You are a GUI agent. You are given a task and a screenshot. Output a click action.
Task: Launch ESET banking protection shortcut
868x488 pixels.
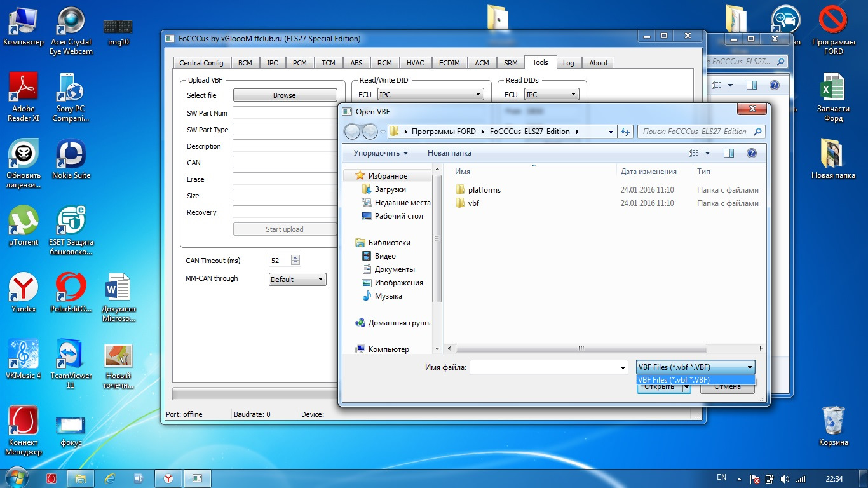[71, 231]
